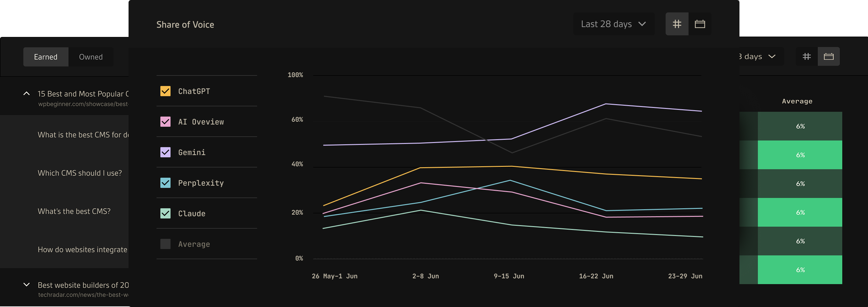
Task: Select grid view icon in background panel
Action: tap(807, 56)
